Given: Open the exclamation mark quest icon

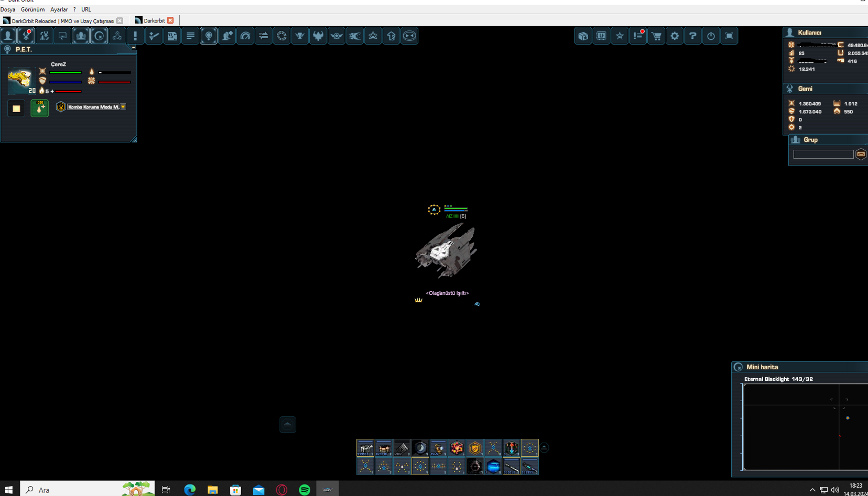Looking at the screenshot, I should [135, 36].
